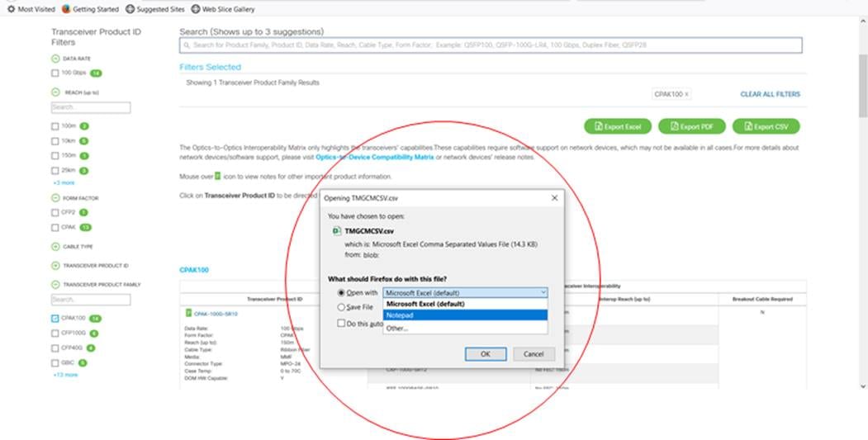Tick the GBIC product family checkbox
Image resolution: width=868 pixels, height=440 pixels.
point(55,363)
